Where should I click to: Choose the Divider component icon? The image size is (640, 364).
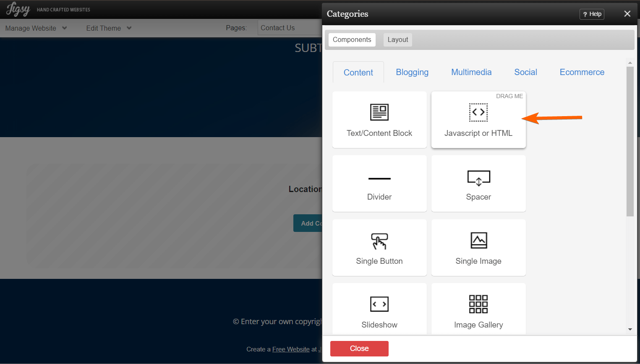(x=379, y=178)
